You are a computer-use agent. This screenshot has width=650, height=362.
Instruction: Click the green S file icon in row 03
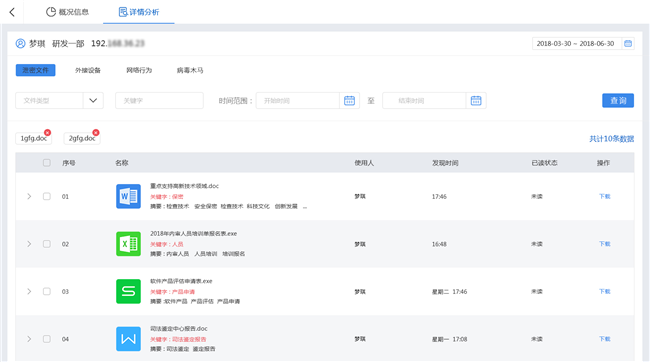point(129,291)
